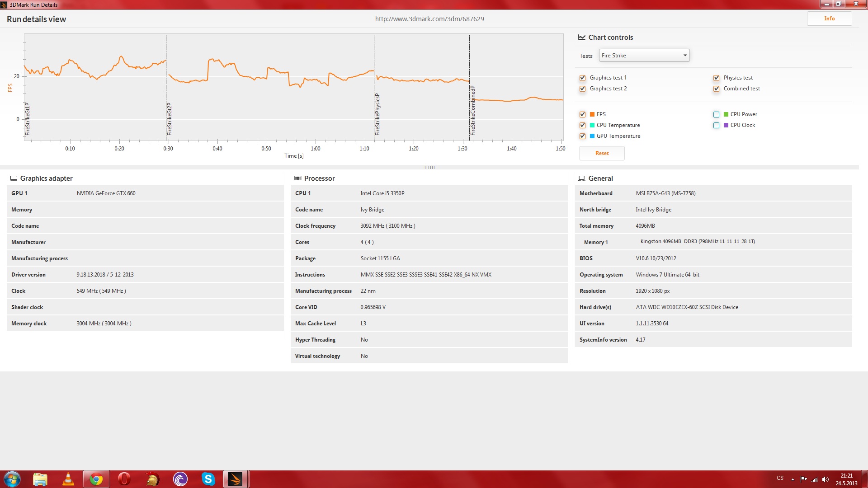The height and width of the screenshot is (488, 868).
Task: Click the General laptop icon
Action: [x=582, y=178]
